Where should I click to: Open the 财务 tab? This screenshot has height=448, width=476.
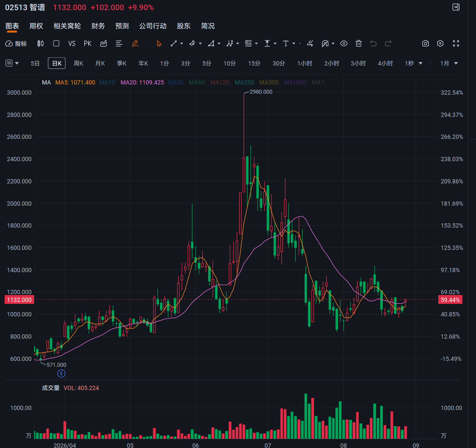98,26
